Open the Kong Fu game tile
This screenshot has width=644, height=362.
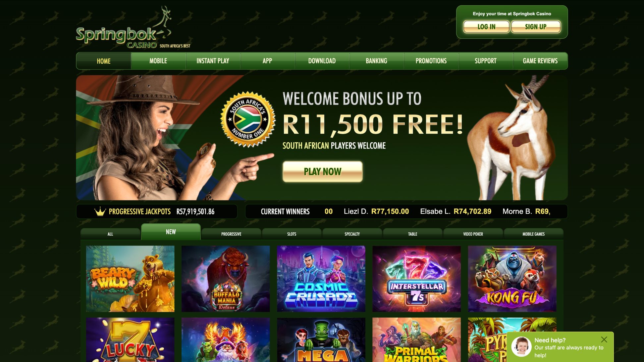pyautogui.click(x=512, y=279)
